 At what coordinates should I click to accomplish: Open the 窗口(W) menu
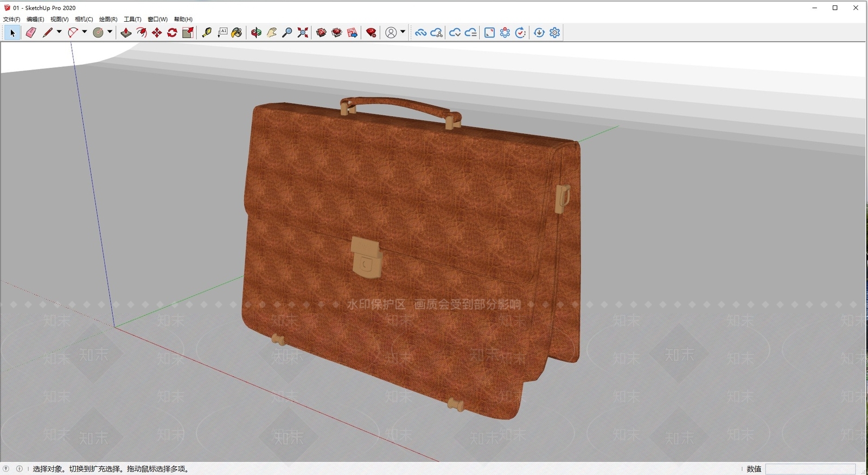(158, 19)
